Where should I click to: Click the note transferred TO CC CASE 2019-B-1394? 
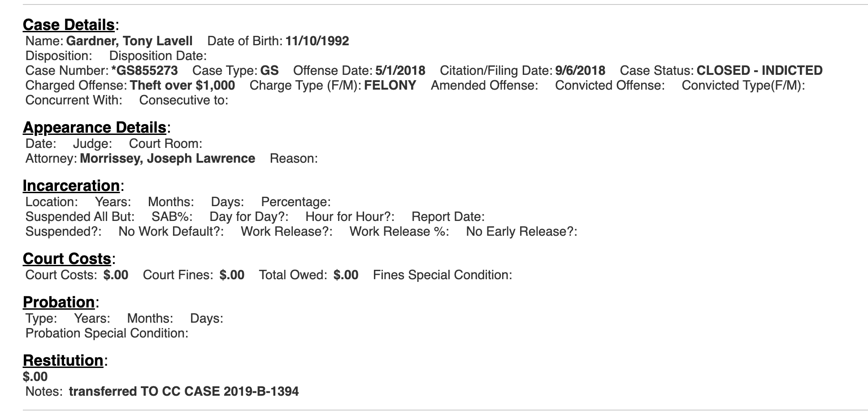click(x=184, y=392)
